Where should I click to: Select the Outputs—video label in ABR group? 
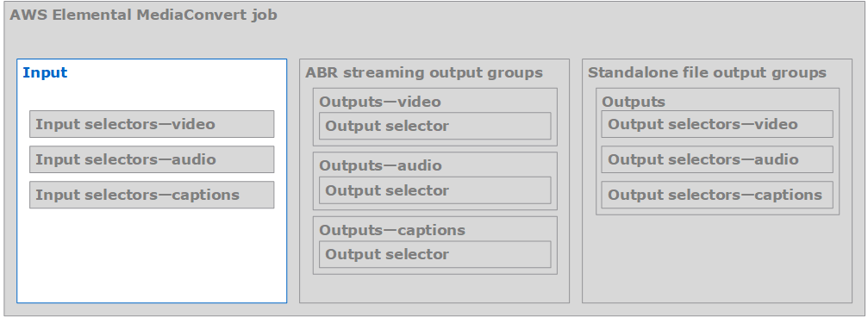click(380, 102)
